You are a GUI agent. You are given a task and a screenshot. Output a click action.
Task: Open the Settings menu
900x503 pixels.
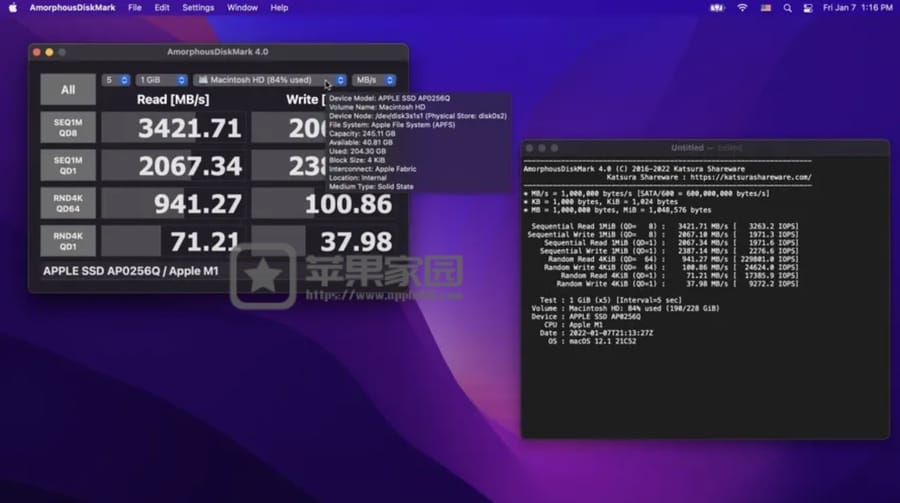pos(198,7)
